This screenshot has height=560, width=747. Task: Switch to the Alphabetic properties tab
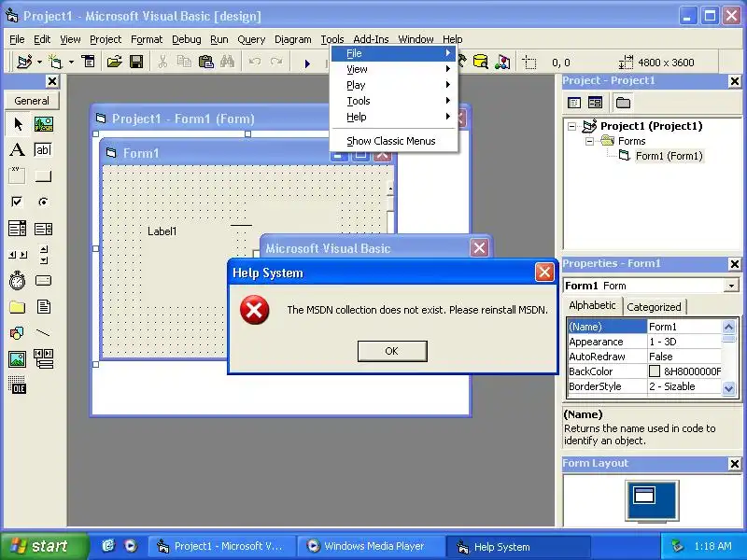[x=593, y=306]
